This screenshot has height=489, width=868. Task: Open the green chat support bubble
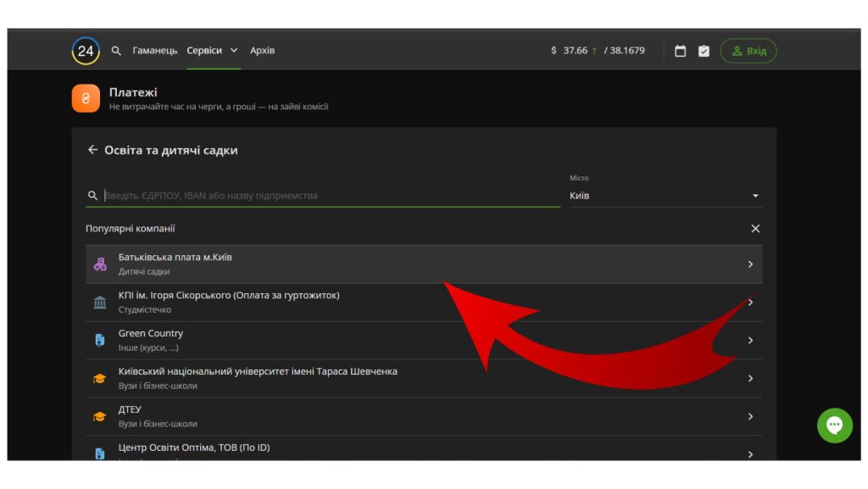point(834,425)
